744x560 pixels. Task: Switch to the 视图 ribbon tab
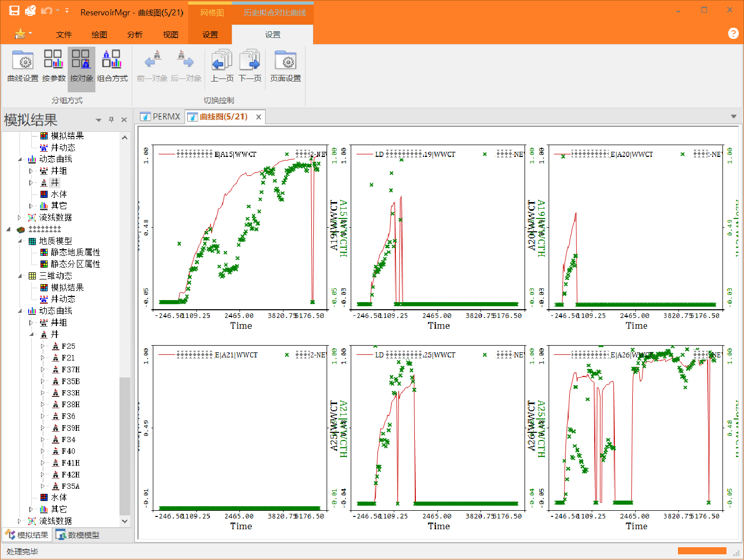(x=171, y=35)
